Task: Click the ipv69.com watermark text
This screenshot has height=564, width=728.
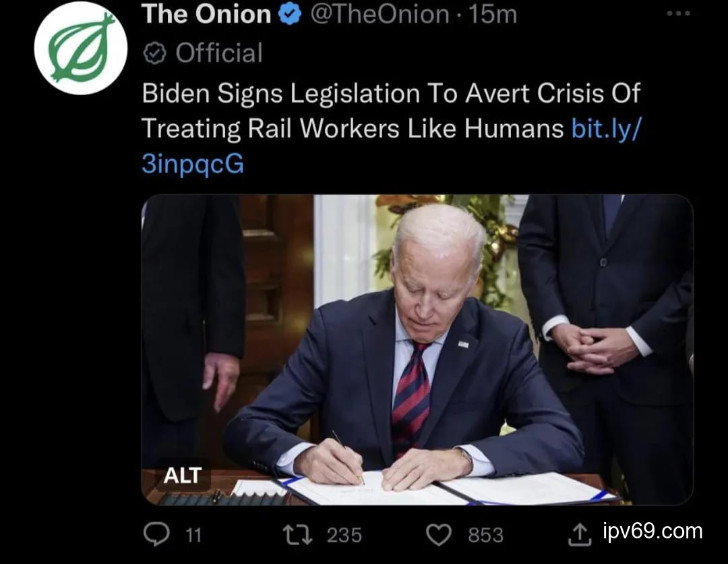Action: pos(653,531)
